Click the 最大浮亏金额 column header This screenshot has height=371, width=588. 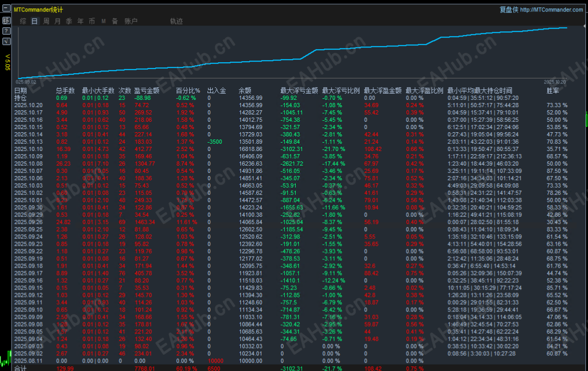[x=299, y=91]
